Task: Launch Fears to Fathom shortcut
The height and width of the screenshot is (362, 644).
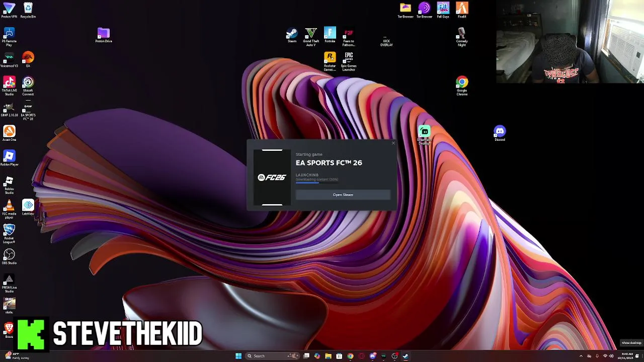Action: coord(349,37)
